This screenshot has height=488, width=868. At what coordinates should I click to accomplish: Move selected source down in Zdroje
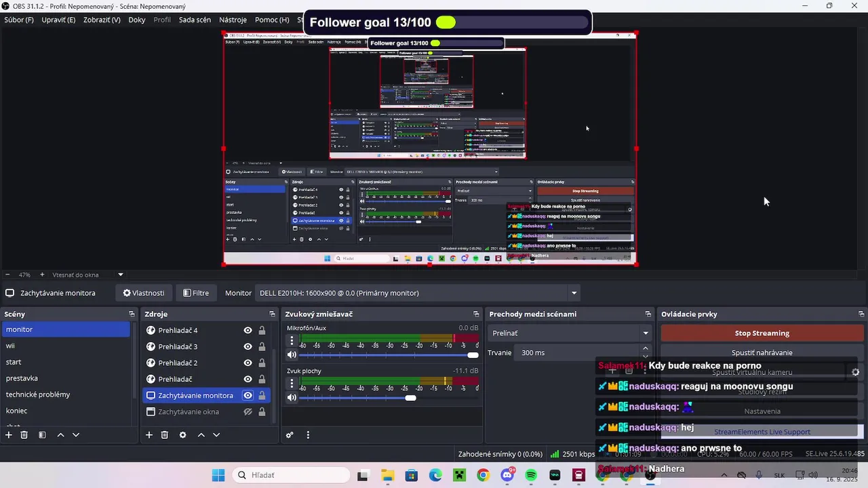[216, 434]
